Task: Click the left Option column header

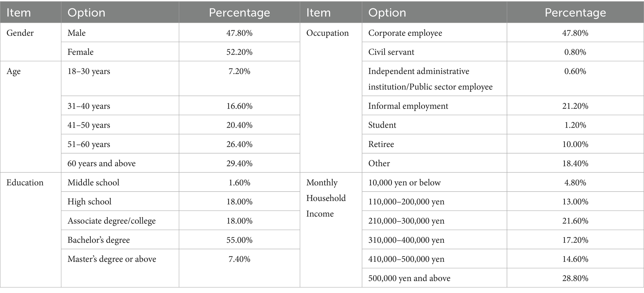Action: coord(86,13)
